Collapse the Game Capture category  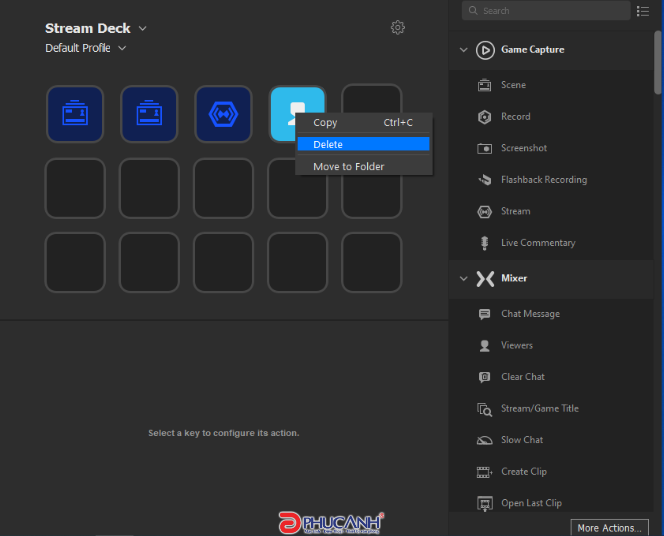point(464,50)
